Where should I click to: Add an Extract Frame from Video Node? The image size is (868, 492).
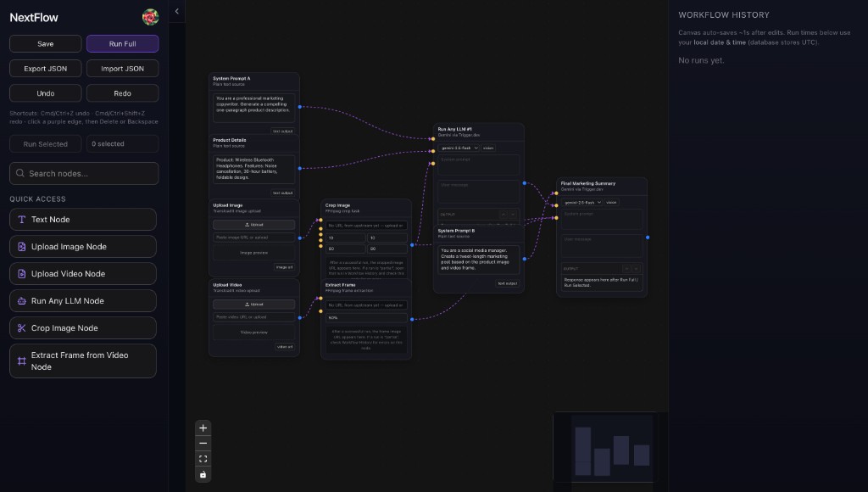coord(83,361)
